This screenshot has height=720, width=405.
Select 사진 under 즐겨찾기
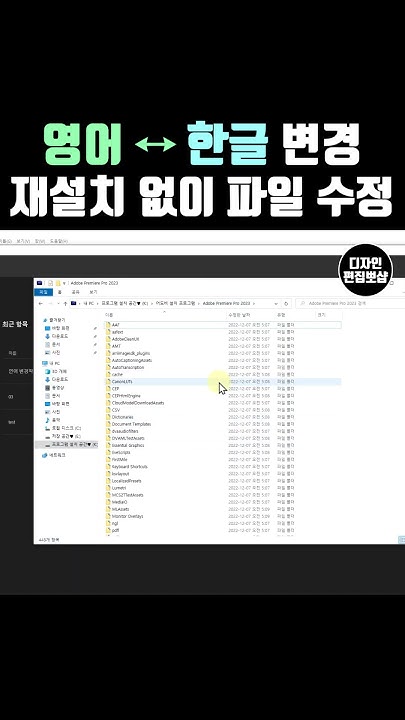pyautogui.click(x=56, y=353)
